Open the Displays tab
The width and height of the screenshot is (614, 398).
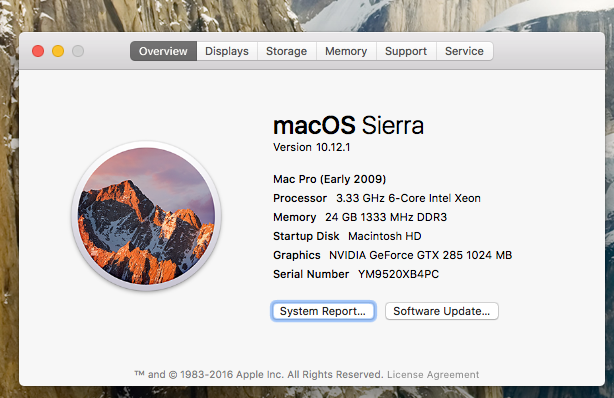click(227, 51)
